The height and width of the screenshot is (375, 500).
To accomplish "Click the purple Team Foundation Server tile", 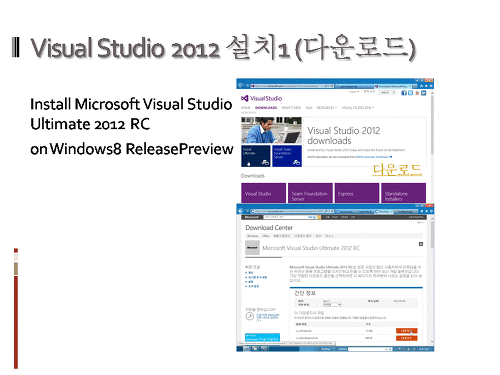I will 310,193.
